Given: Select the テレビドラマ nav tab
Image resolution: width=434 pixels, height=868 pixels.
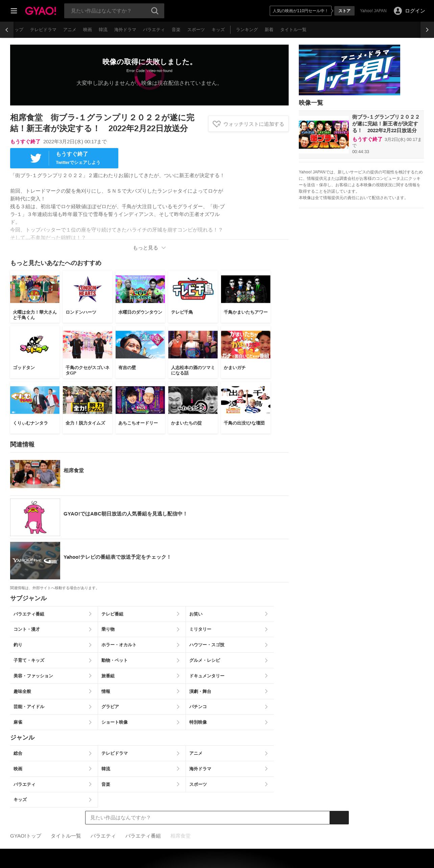Looking at the screenshot, I should click(43, 30).
